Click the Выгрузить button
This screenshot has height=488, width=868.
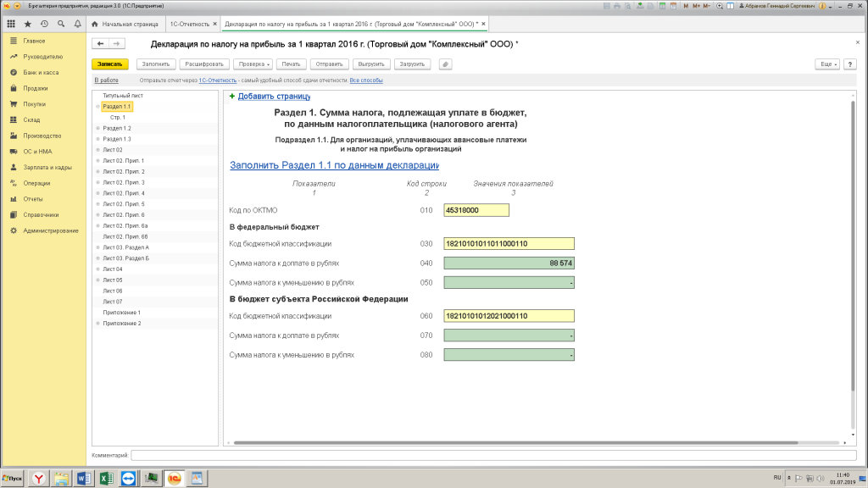(371, 64)
